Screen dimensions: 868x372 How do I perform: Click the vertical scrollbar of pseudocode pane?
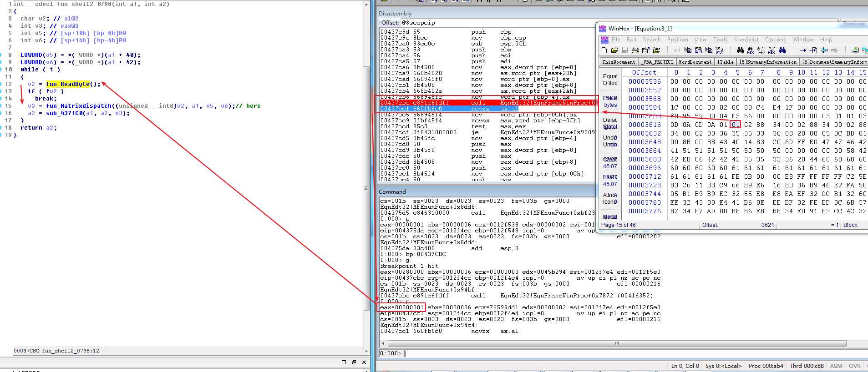[x=366, y=189]
